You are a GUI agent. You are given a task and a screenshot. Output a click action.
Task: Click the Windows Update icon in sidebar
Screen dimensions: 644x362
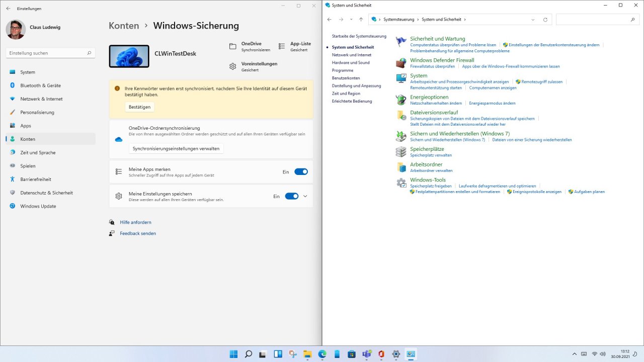click(x=13, y=206)
